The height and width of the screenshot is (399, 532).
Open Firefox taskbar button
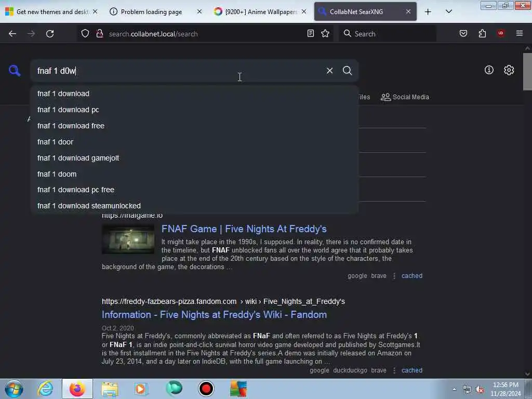click(77, 389)
